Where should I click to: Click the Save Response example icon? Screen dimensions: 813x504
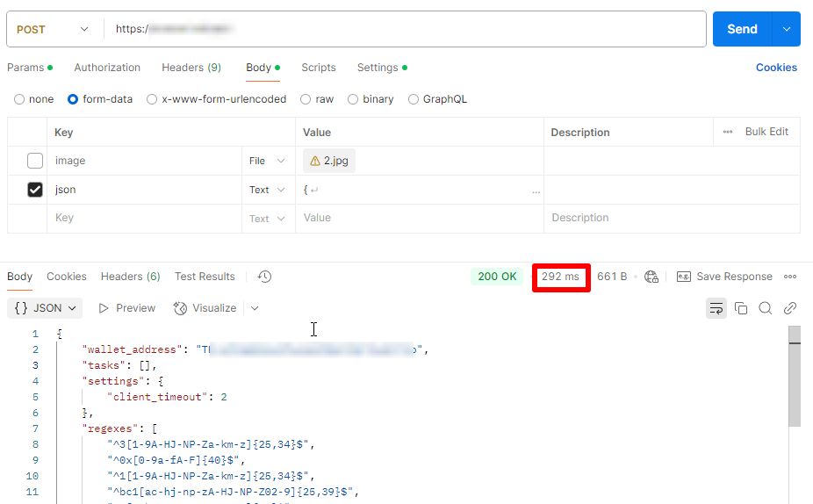click(683, 277)
